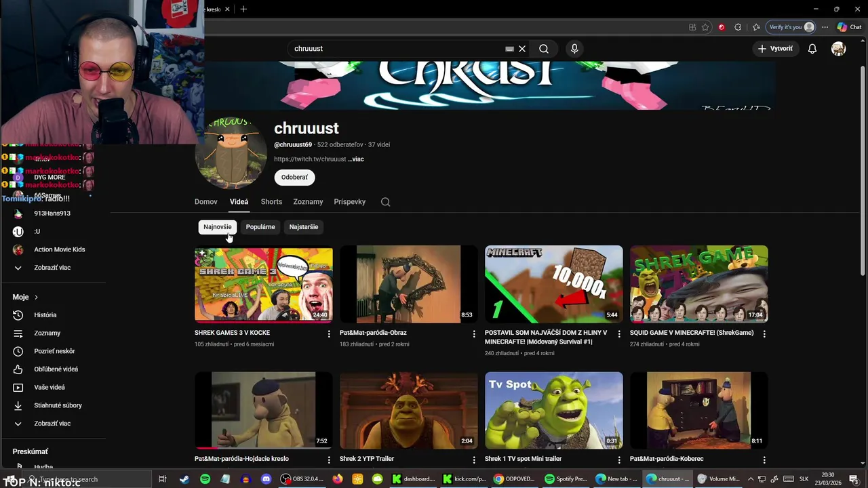
Task: Open options menu for Pat&Mat-paródia-Koberec
Action: click(x=764, y=460)
